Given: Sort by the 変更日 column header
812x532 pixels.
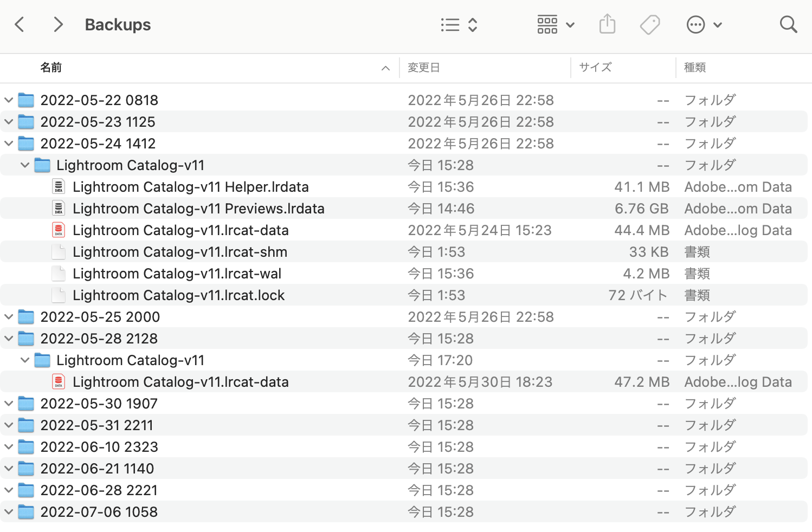Looking at the screenshot, I should (x=423, y=68).
